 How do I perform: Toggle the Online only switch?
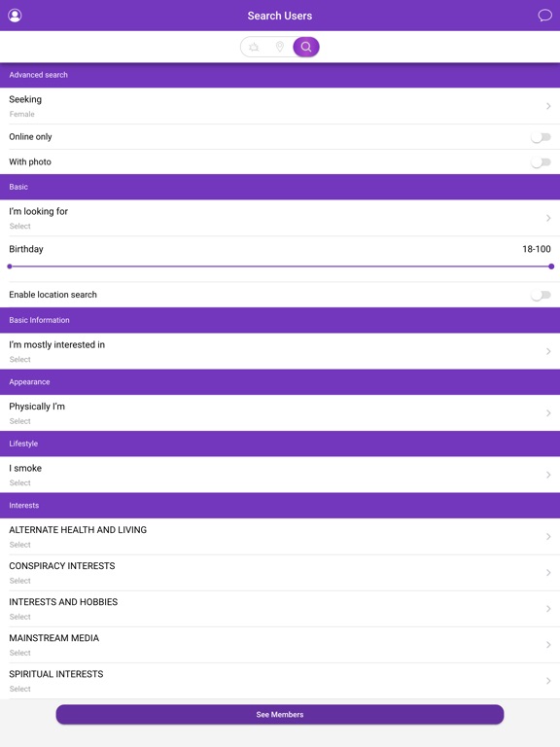pyautogui.click(x=541, y=137)
